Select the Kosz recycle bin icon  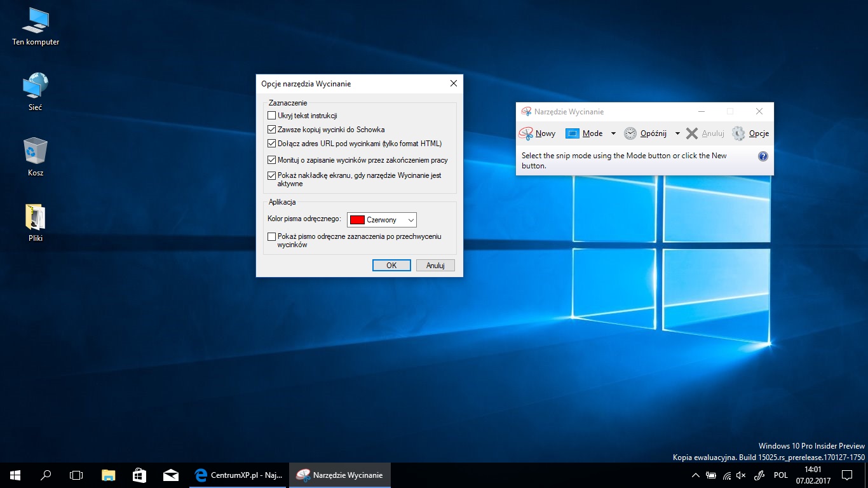click(x=36, y=158)
